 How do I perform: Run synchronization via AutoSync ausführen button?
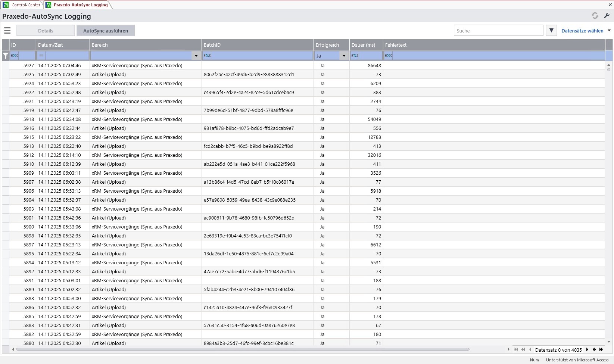106,30
